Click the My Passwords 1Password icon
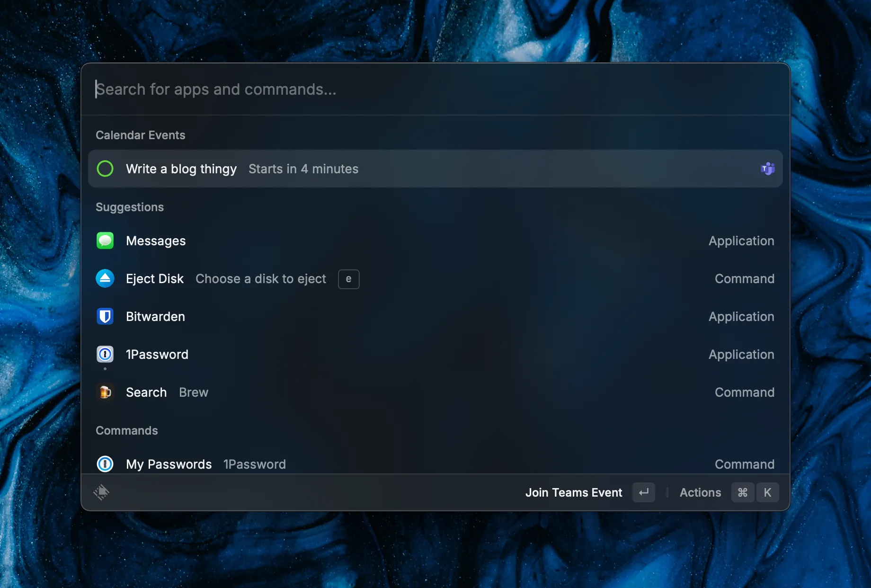This screenshot has height=588, width=871. 105,464
